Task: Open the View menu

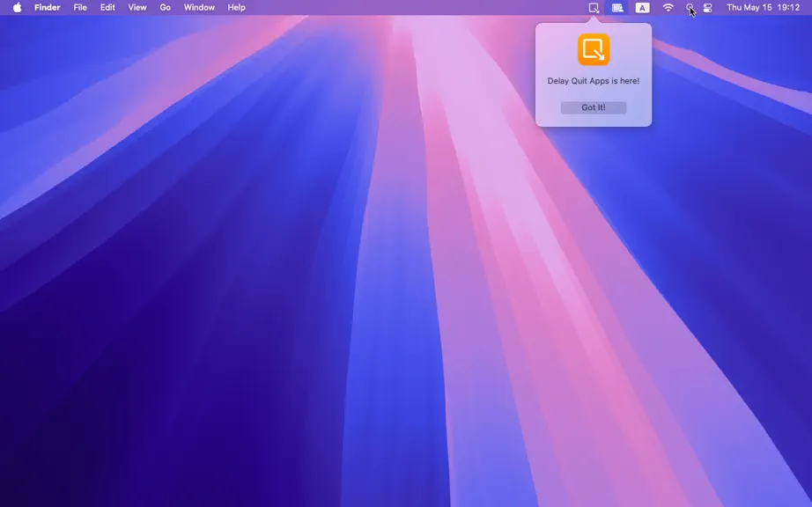Action: click(137, 7)
